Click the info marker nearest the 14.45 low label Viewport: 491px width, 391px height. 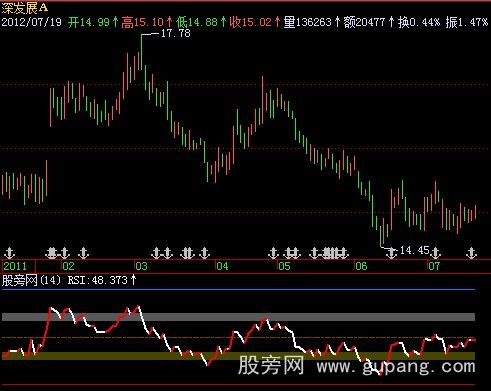(392, 253)
